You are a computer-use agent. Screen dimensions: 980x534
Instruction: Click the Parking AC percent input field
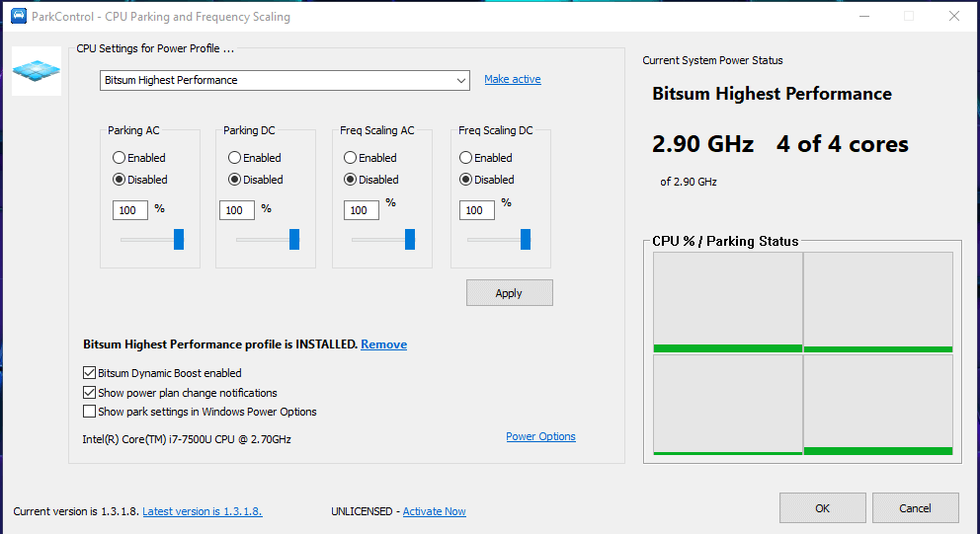(x=128, y=210)
